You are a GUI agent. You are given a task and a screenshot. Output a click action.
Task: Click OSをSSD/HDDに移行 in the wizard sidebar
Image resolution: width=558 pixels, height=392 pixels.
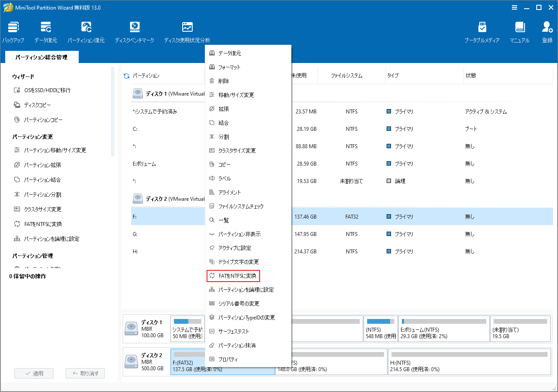pos(47,90)
